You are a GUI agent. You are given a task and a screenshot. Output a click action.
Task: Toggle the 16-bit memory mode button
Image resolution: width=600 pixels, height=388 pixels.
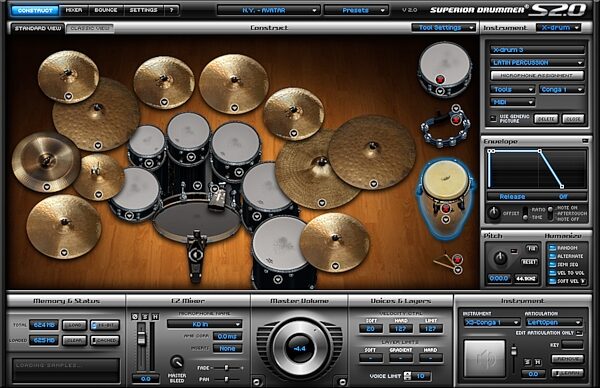105,325
